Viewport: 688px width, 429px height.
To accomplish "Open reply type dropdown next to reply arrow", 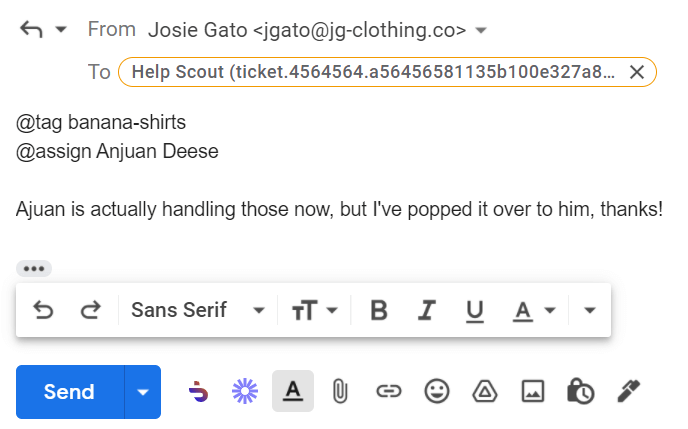I will click(x=62, y=30).
